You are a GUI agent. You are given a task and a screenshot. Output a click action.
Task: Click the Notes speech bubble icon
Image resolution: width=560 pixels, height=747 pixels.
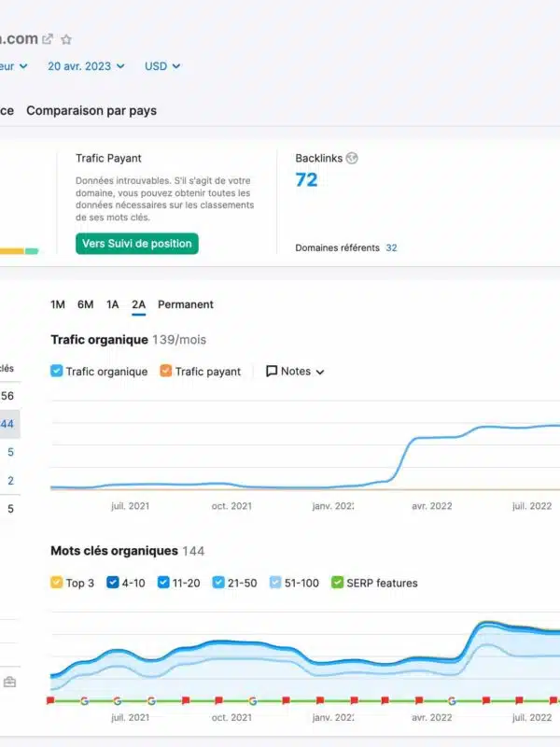click(x=272, y=372)
